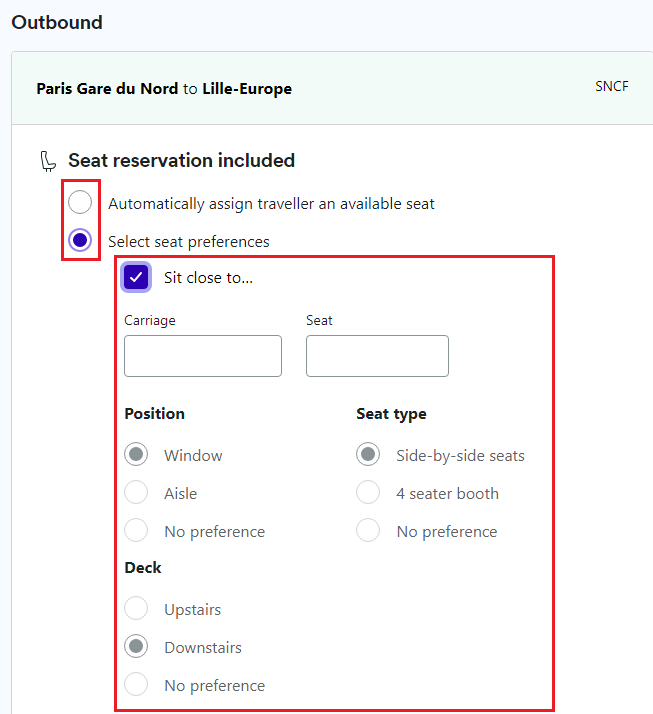This screenshot has height=714, width=653.
Task: Uncheck the Sit close to checkbox
Action: 136,277
